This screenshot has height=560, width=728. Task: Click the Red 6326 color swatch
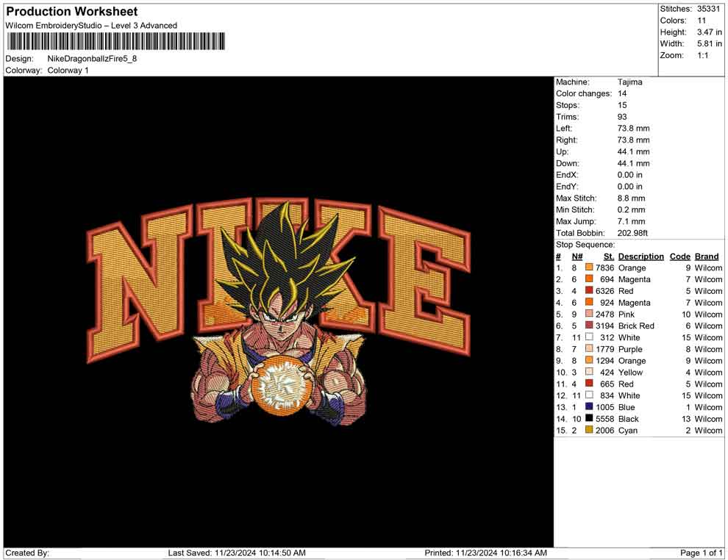click(589, 290)
